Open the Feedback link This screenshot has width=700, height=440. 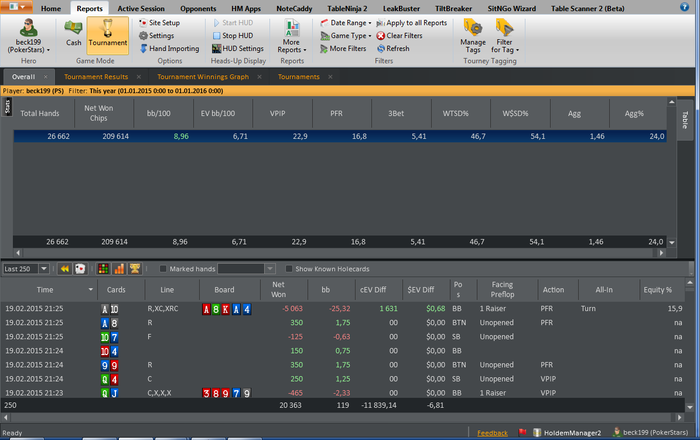pos(492,433)
